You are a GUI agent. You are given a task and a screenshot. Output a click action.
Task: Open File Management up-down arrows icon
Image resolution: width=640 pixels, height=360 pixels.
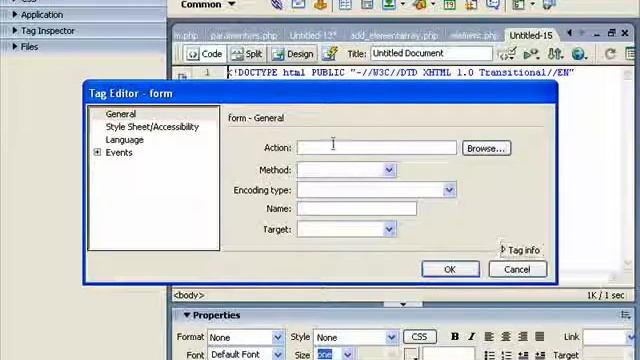point(555,54)
